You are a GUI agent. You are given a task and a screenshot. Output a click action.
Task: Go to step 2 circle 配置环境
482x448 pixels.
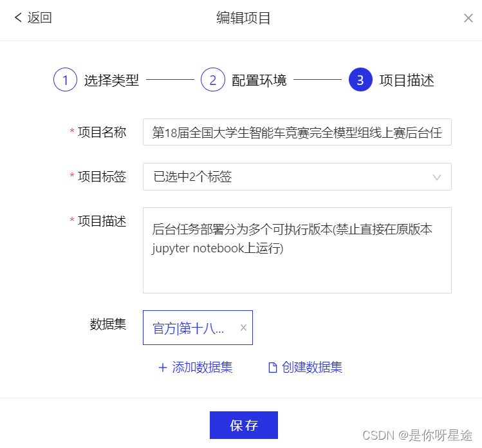[x=213, y=80]
